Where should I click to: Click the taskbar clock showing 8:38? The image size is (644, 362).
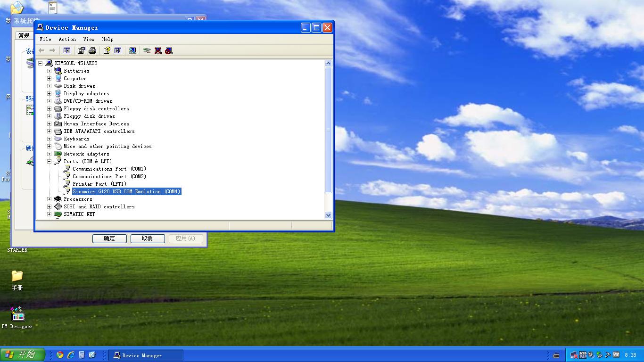630,355
